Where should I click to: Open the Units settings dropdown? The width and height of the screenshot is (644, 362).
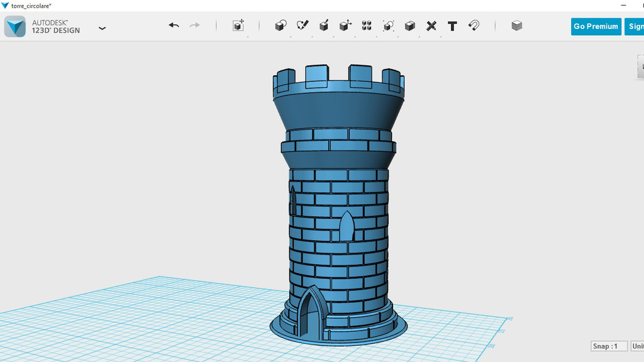point(636,346)
